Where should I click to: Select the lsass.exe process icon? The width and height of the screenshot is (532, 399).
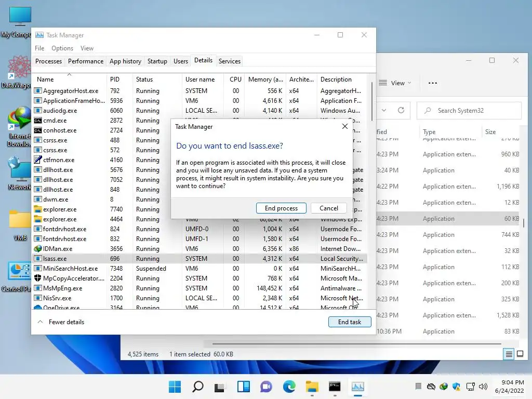[x=37, y=258]
